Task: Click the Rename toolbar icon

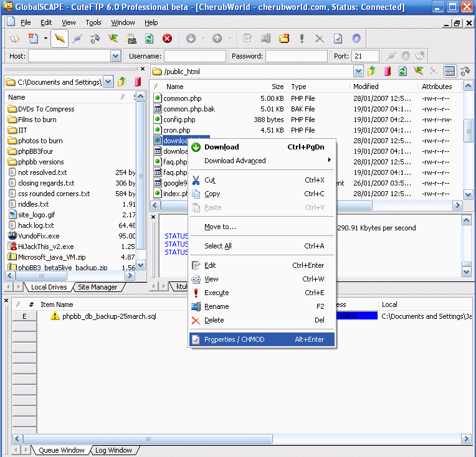Action: point(265,39)
